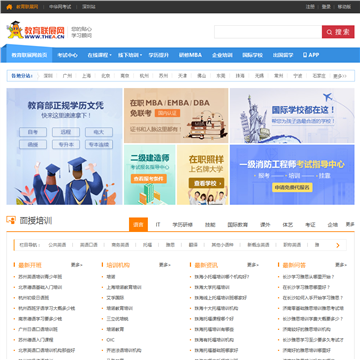Open 教育联展网首页 nav item

[x=29, y=55]
